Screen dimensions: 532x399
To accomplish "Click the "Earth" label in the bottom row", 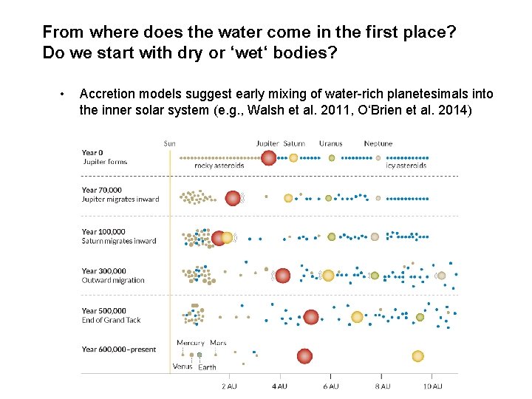I will click(208, 367).
